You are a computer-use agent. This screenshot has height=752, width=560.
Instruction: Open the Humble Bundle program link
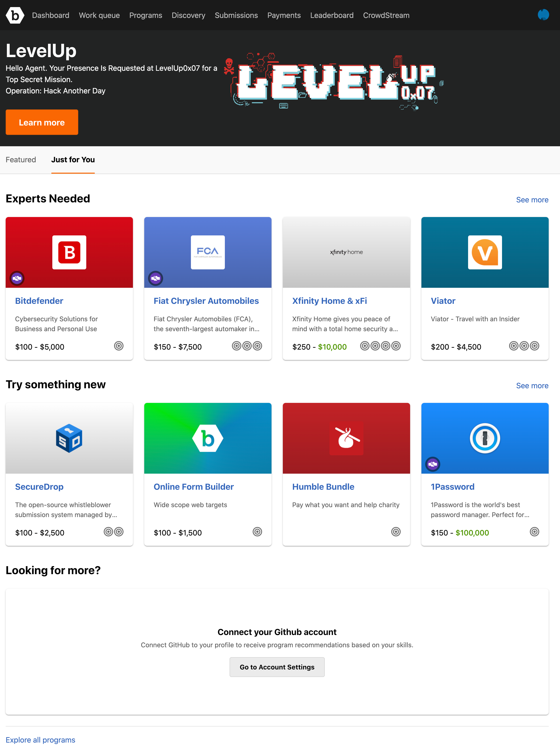tap(323, 487)
